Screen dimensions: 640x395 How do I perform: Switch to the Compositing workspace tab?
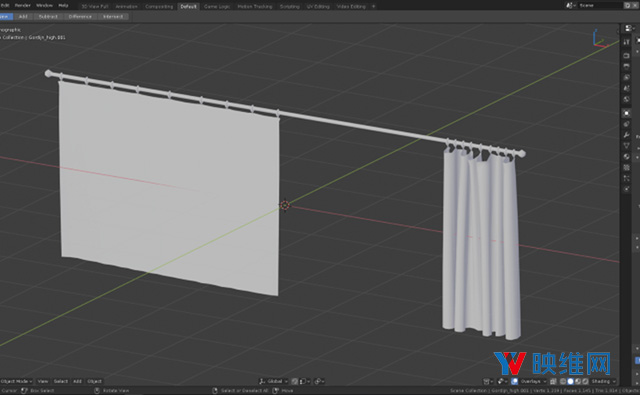click(x=159, y=7)
